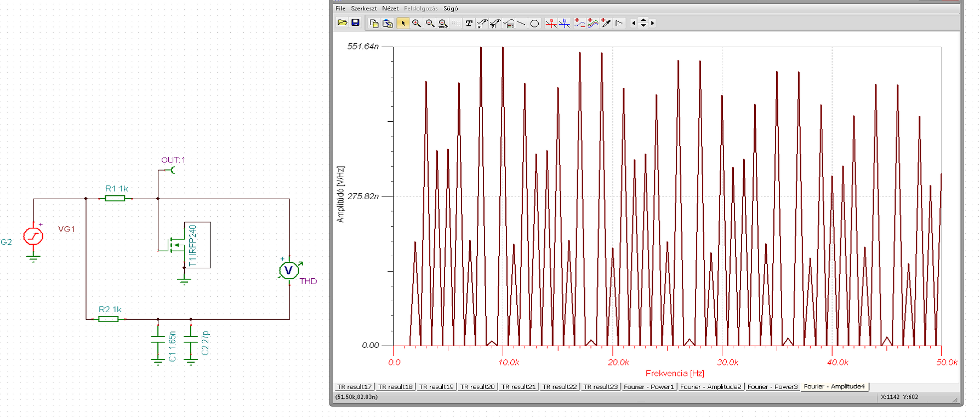Select the Fourier - Power3 tab
Image resolution: width=980 pixels, height=417 pixels.
[773, 387]
